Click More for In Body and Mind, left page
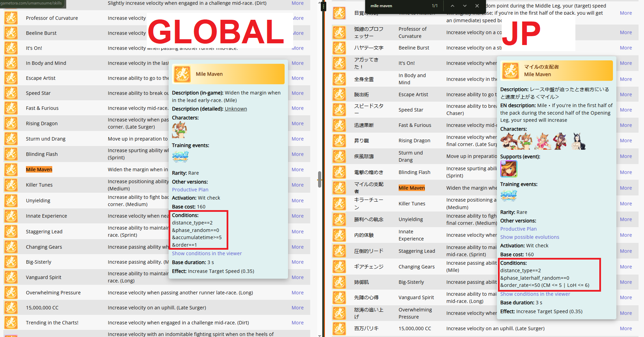644x337 pixels. pos(298,63)
